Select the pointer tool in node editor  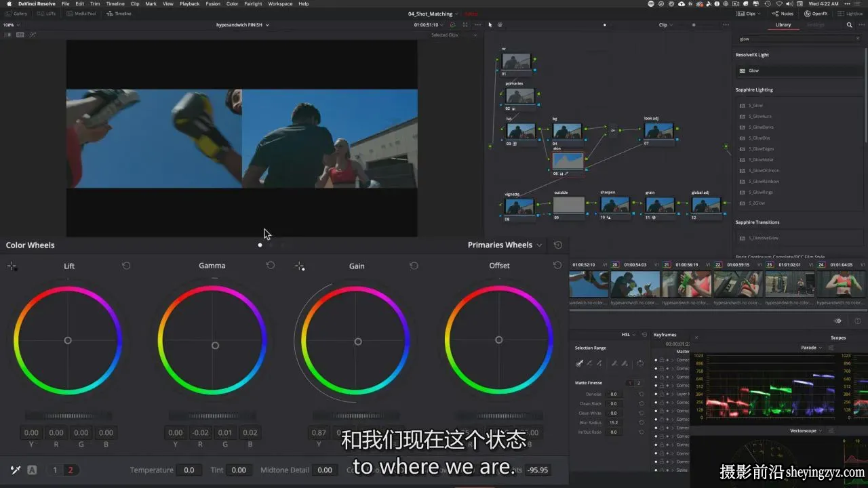[490, 25]
